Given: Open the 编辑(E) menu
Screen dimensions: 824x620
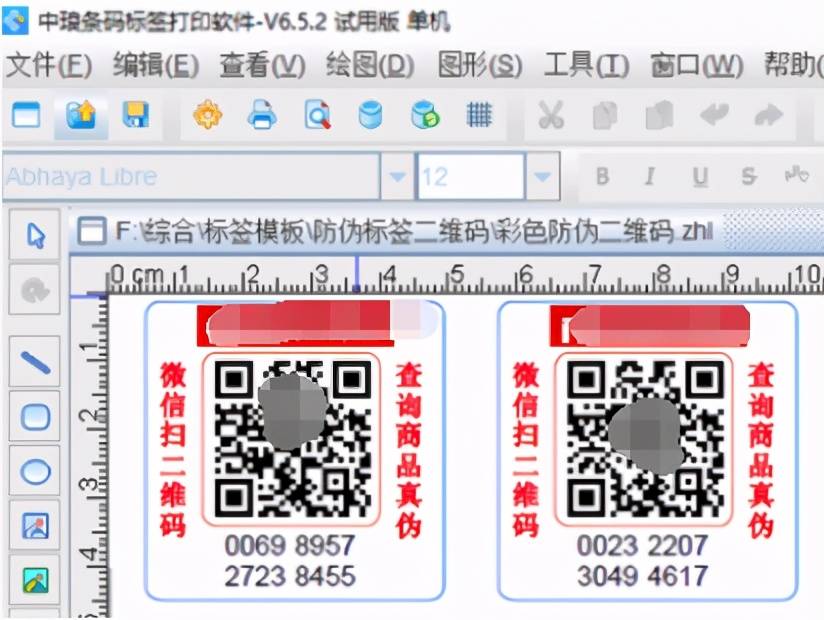Looking at the screenshot, I should click(156, 65).
